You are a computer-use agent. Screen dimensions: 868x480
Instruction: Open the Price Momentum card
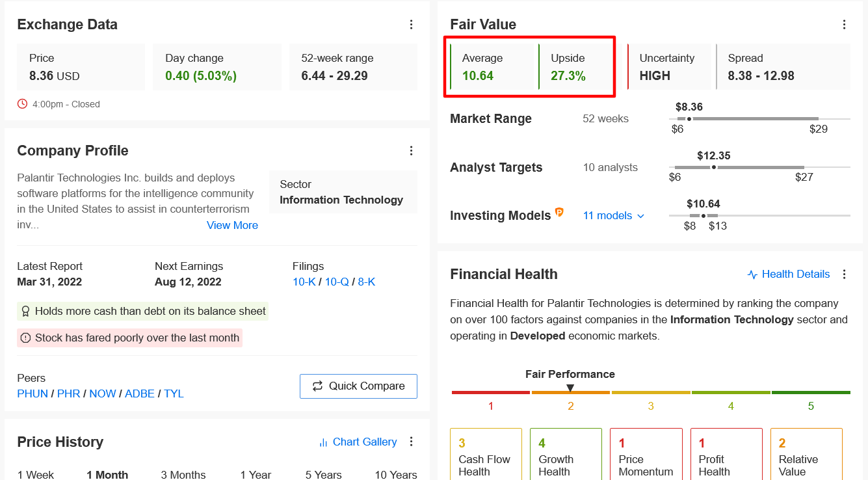646,454
